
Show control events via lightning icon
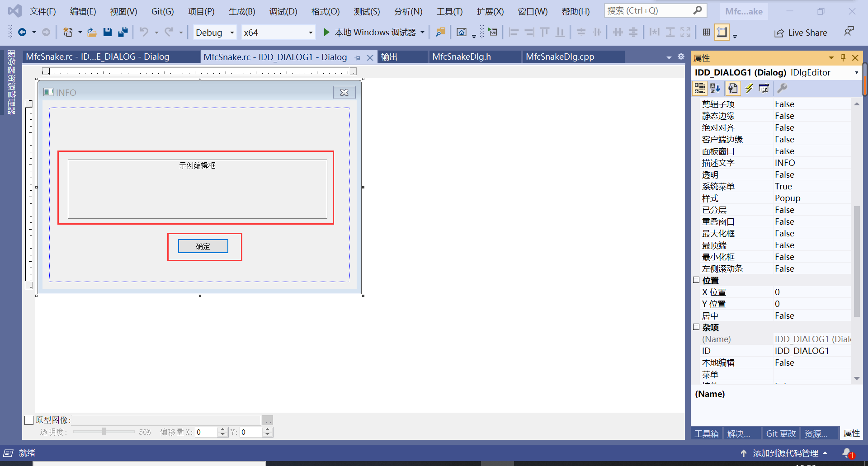(x=749, y=88)
